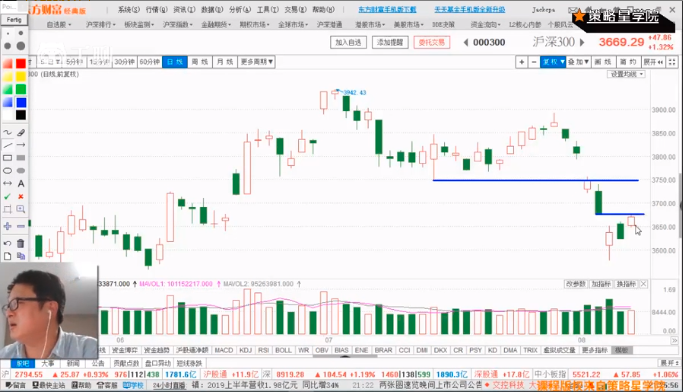Create a new blank page icon

7,256
